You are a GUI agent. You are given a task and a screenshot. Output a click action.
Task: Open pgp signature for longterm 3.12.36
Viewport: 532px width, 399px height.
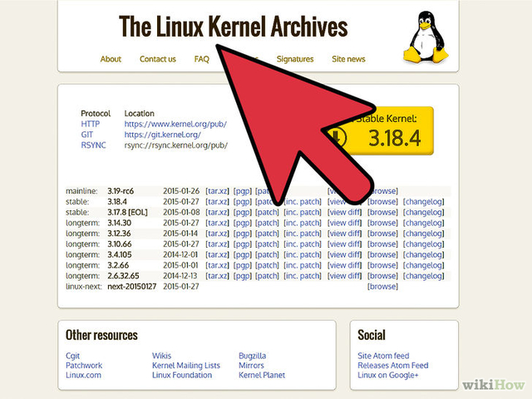243,234
